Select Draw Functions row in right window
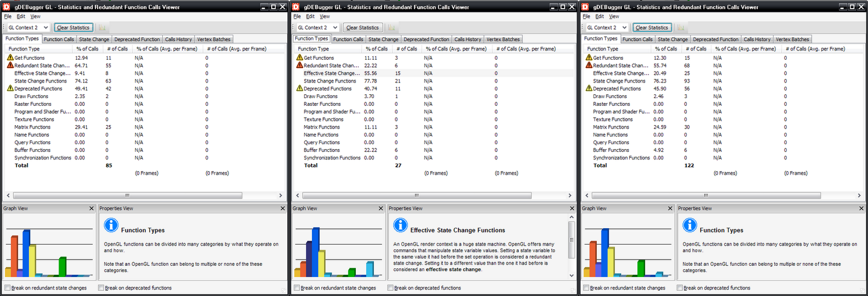This screenshot has width=868, height=296. pyautogui.click(x=723, y=96)
